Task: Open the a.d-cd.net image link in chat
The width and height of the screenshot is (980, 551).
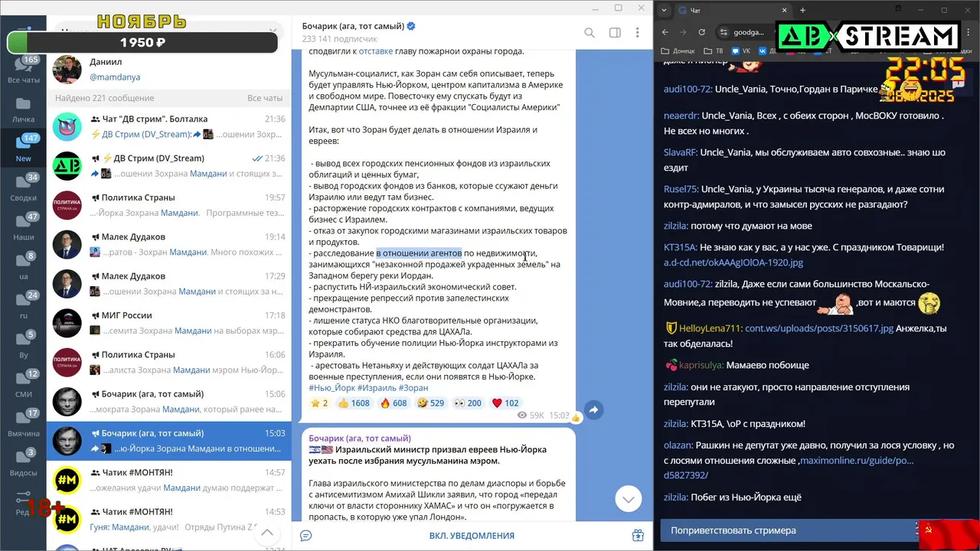Action: coord(733,262)
